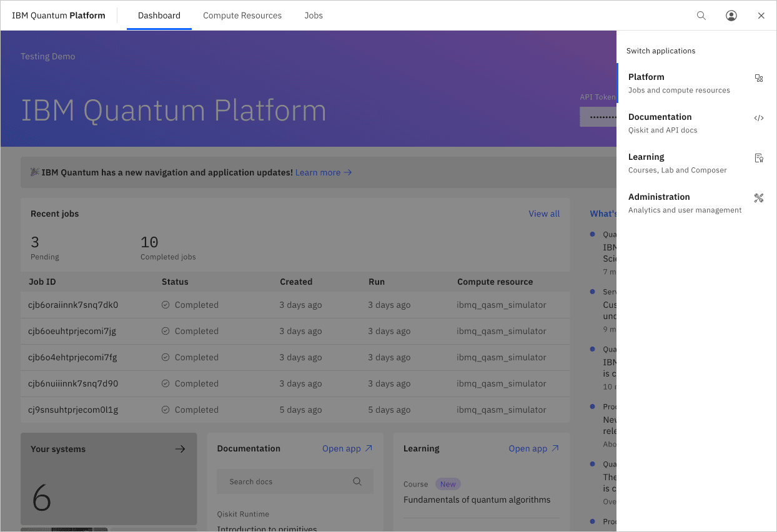This screenshot has width=777, height=532.
Task: Click job ID cjb6oeuhtprjecomi7jg
Action: [72, 331]
